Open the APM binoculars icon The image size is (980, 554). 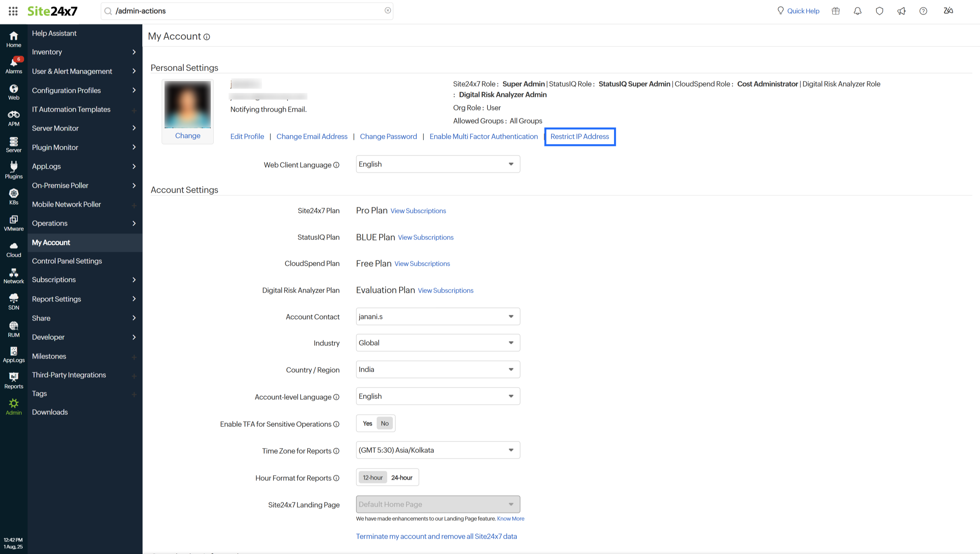[14, 118]
